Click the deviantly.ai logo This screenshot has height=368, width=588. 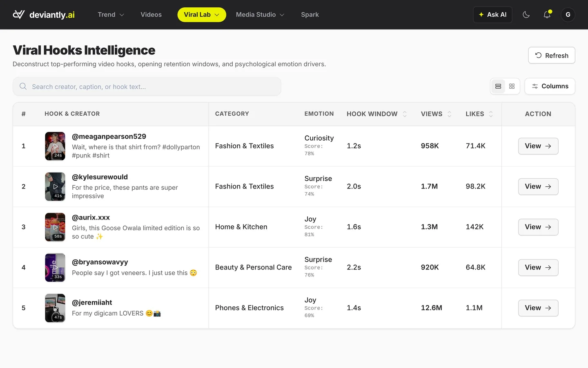tap(44, 15)
